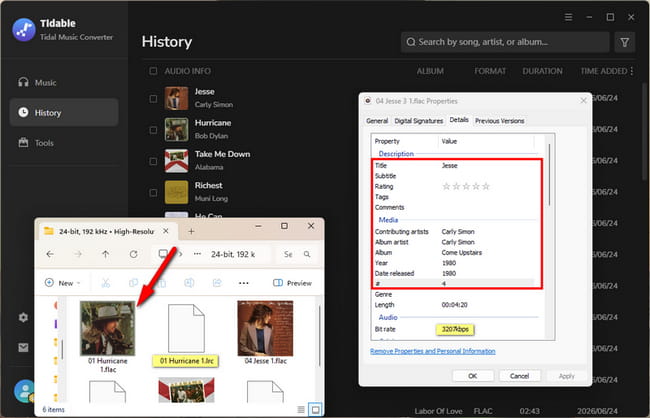Sort by the ALBUM column header

(x=430, y=71)
